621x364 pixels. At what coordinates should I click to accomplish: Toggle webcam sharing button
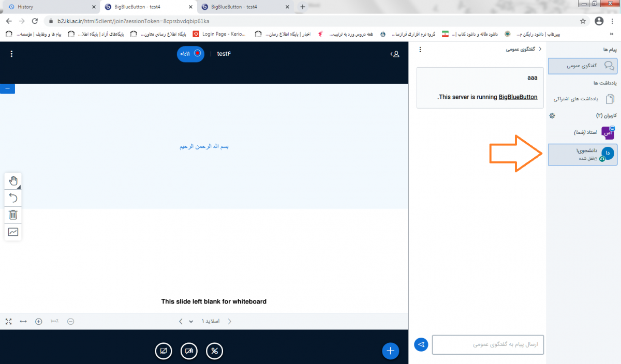[x=189, y=351]
